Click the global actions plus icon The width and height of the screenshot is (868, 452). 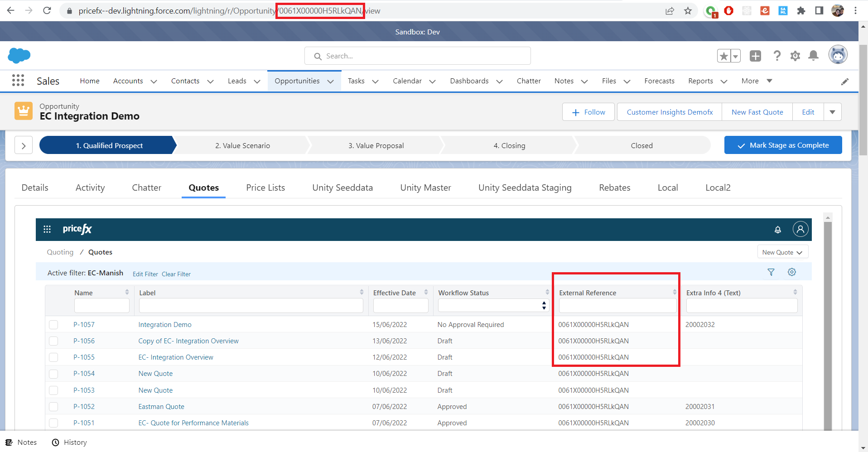tap(755, 56)
